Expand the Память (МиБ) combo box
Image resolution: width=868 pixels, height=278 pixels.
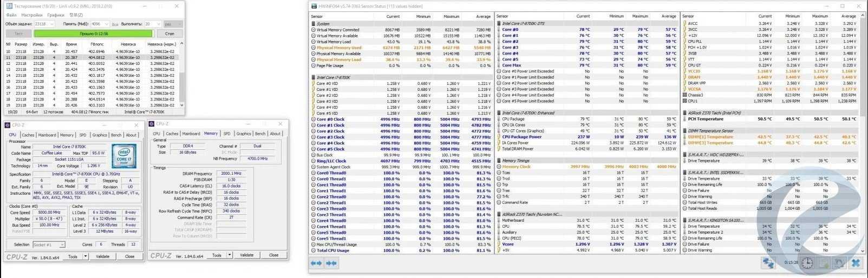point(106,24)
